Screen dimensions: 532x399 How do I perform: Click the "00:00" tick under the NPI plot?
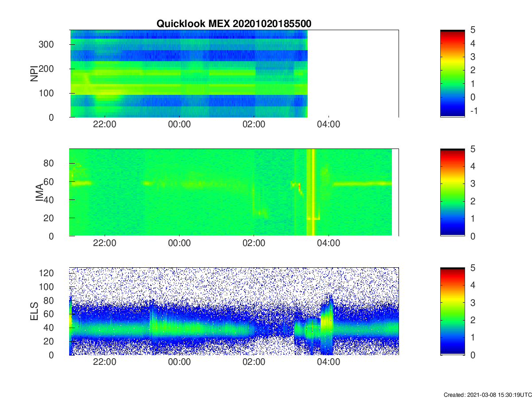coord(179,125)
